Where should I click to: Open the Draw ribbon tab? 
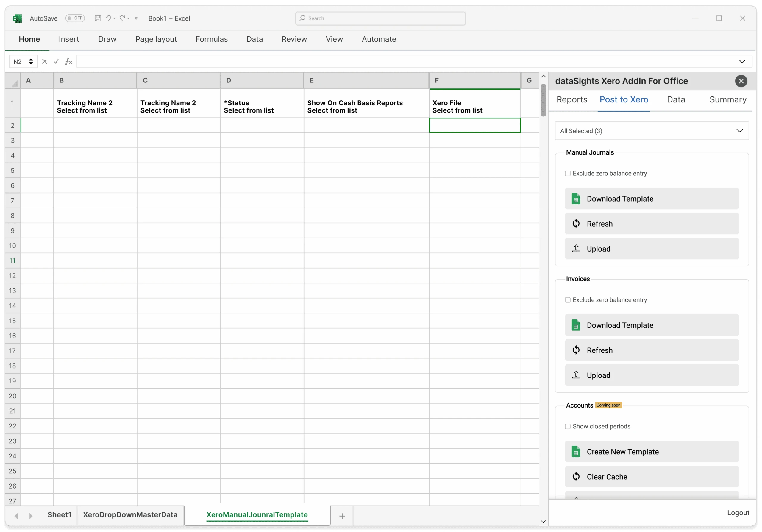click(107, 39)
